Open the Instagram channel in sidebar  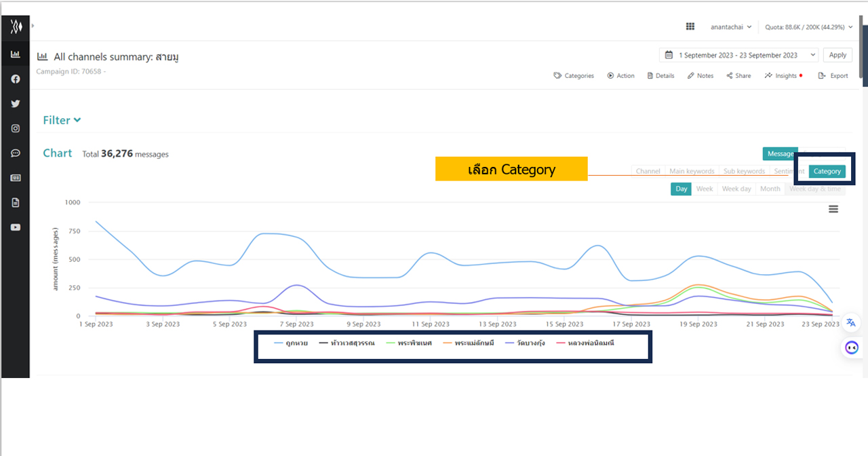pyautogui.click(x=15, y=128)
